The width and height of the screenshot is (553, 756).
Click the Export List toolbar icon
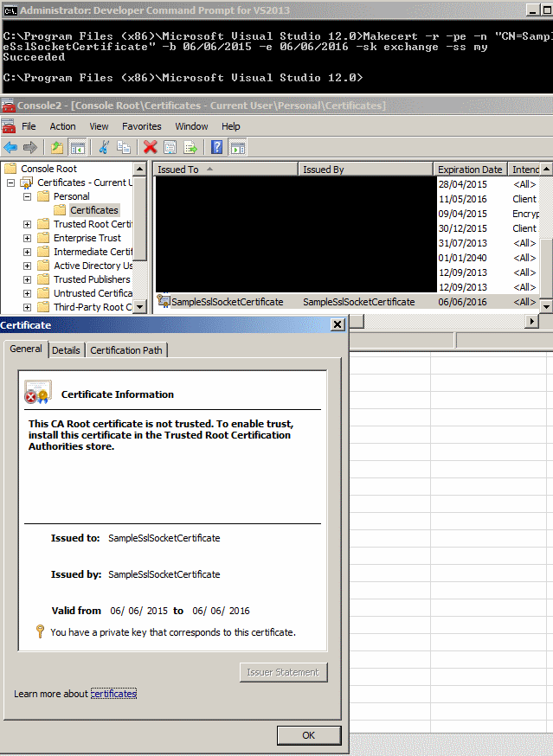(x=190, y=148)
